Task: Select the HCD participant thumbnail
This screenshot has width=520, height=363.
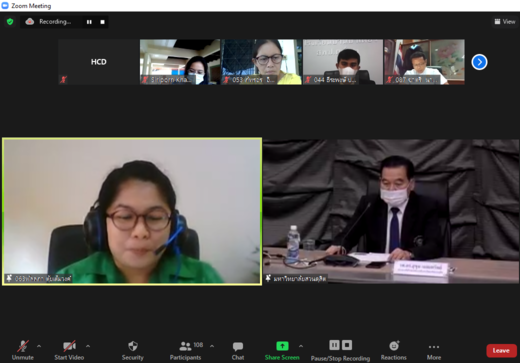Action: click(99, 62)
